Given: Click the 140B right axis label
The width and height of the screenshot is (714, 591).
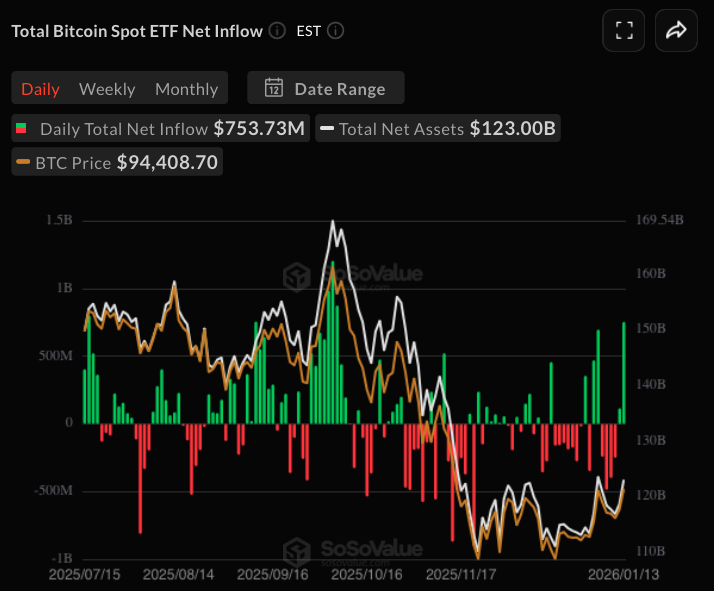Looking at the screenshot, I should tap(651, 384).
